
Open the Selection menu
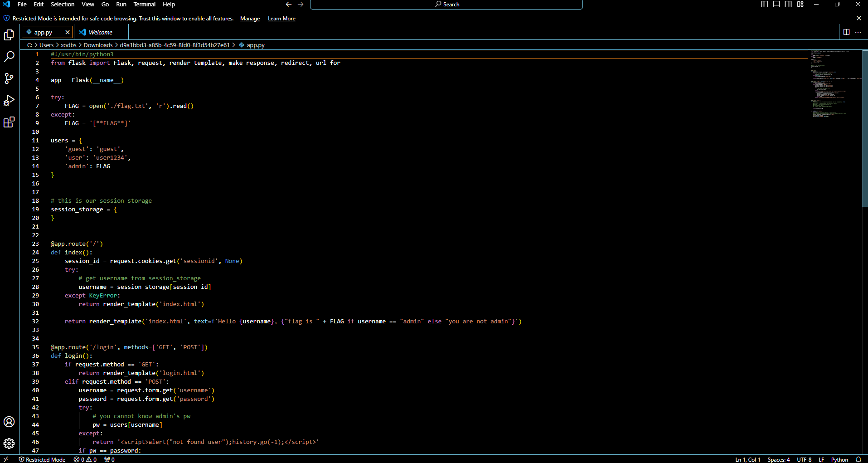(x=63, y=4)
